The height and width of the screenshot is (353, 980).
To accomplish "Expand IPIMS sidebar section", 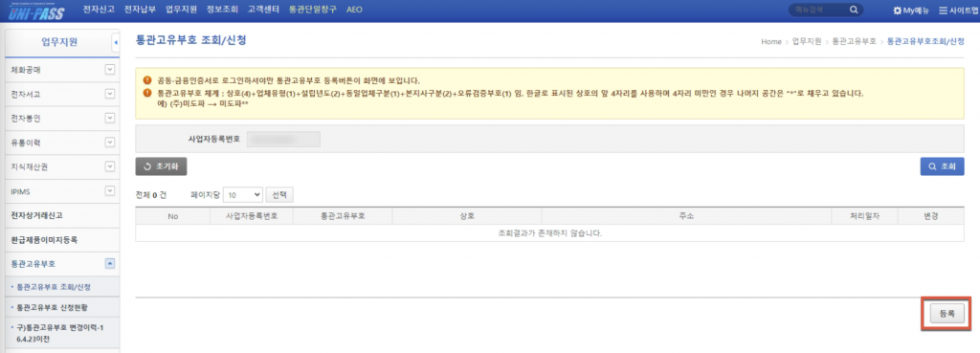I will click(110, 190).
